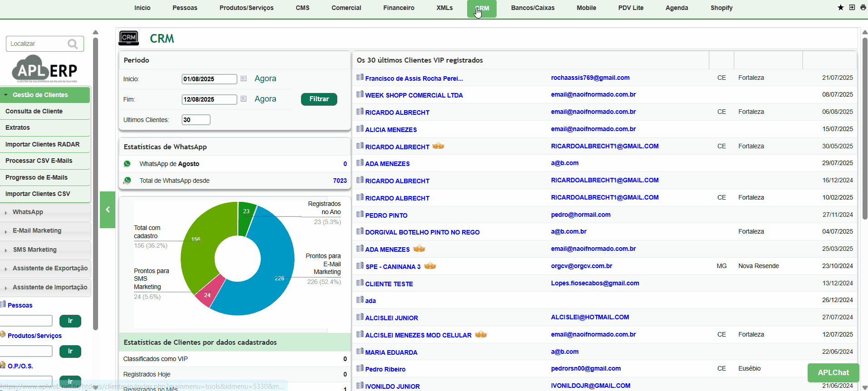Open the Financeiro menu

pyautogui.click(x=399, y=8)
